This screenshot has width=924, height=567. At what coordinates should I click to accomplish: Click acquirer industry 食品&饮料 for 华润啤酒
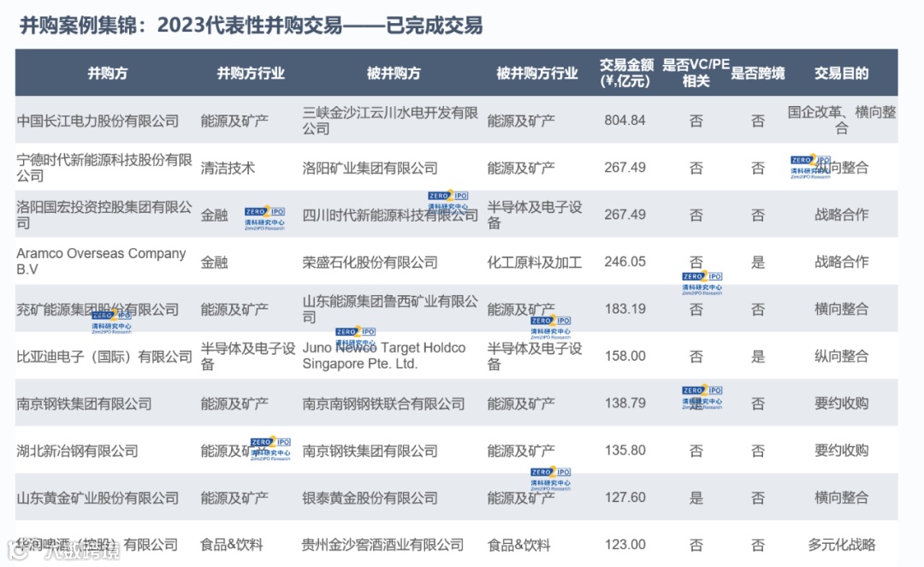(232, 545)
